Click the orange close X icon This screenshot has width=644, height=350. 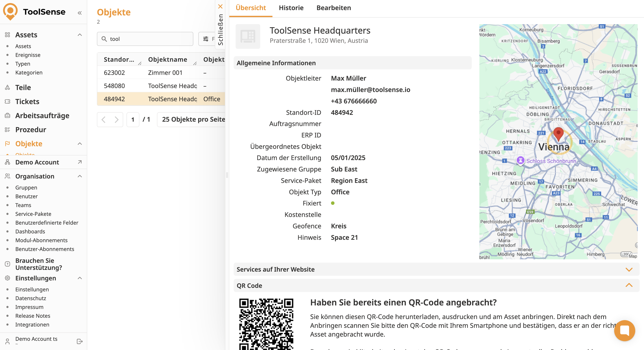220,6
